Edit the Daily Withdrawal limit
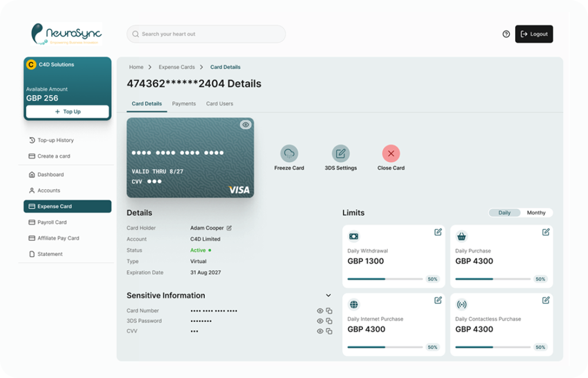The height and width of the screenshot is (378, 588). point(438,232)
